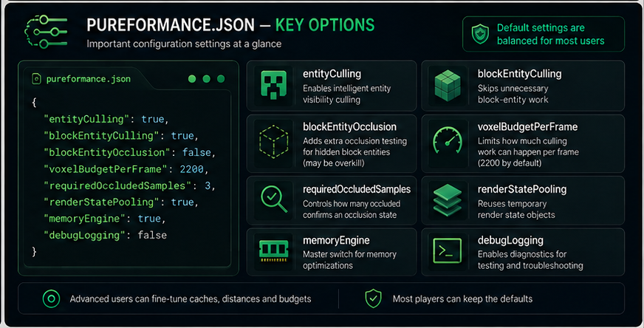Click the terminal prompt debugLogging icon
Viewport: 644px width, 328px height.
pyautogui.click(x=448, y=250)
